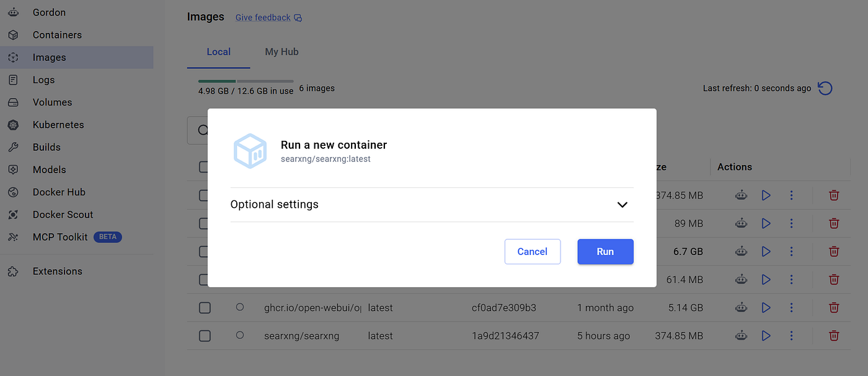Click the '1 month ago' created value
The image size is (868, 376).
point(605,308)
